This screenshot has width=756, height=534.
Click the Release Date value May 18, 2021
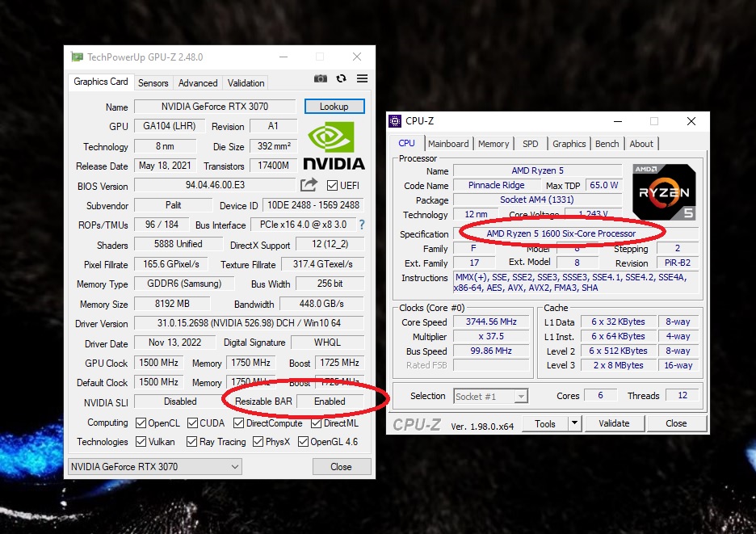165,166
